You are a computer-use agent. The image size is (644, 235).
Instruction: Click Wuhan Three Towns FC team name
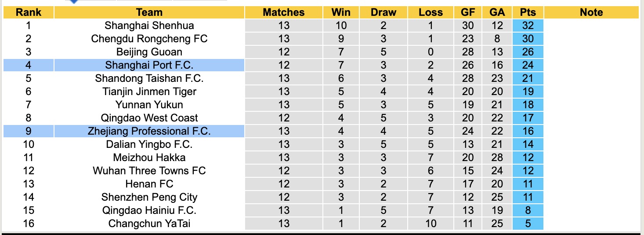pyautogui.click(x=149, y=171)
